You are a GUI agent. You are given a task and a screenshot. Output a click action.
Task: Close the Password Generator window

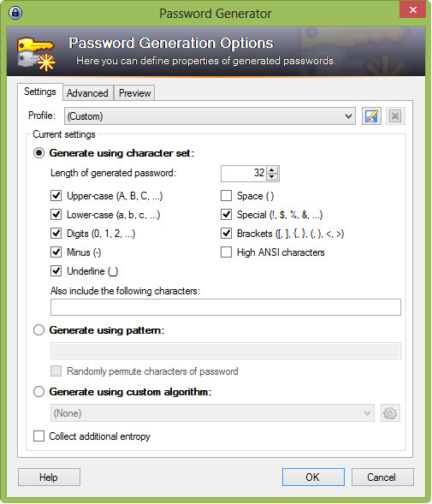(x=412, y=9)
